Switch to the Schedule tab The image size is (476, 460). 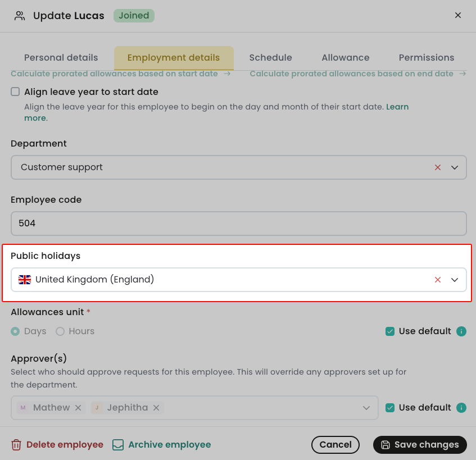coord(270,57)
